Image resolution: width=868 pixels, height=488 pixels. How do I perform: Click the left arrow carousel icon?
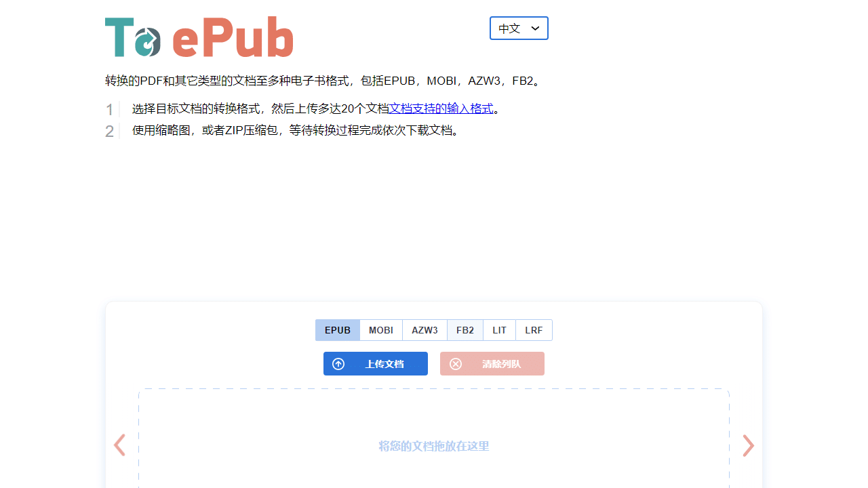coord(119,445)
